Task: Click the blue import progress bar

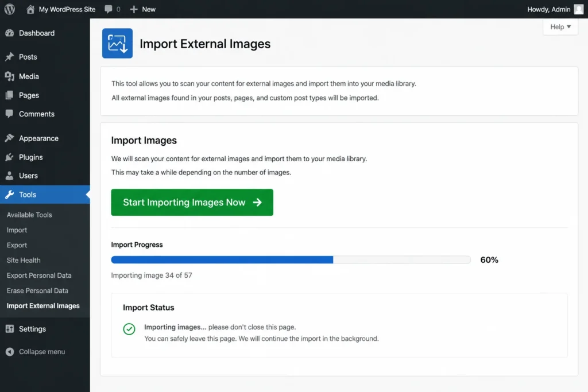Action: (x=222, y=260)
